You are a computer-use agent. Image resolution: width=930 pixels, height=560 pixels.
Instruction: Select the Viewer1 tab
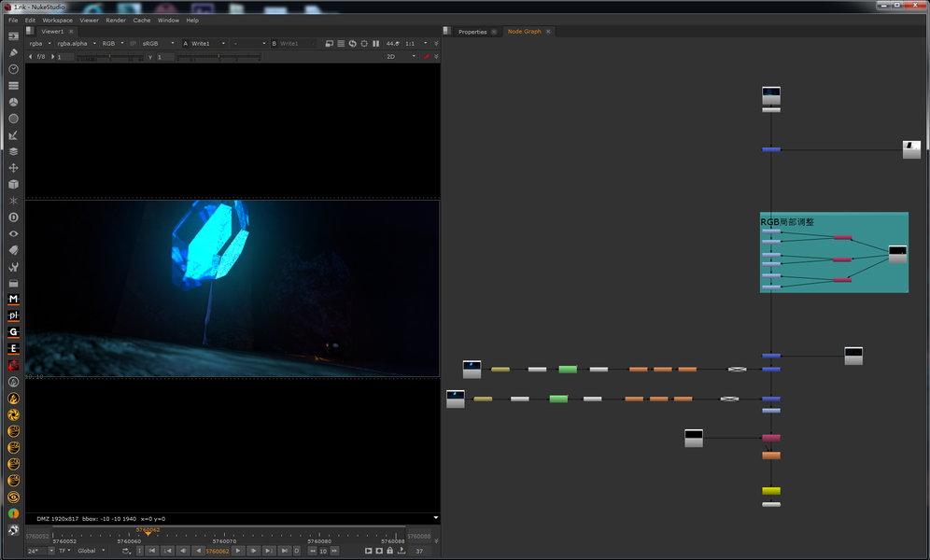point(52,32)
